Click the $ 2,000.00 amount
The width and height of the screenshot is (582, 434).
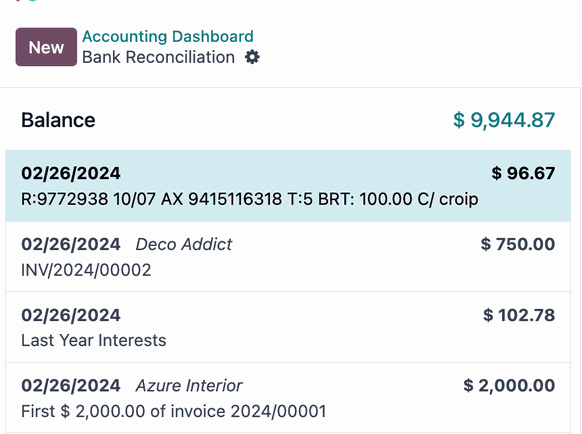(x=509, y=385)
